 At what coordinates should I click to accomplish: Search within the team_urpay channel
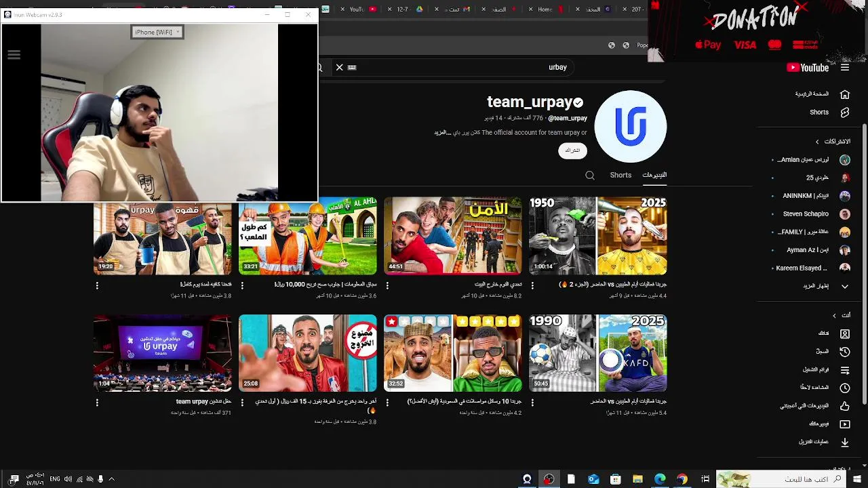(x=590, y=176)
